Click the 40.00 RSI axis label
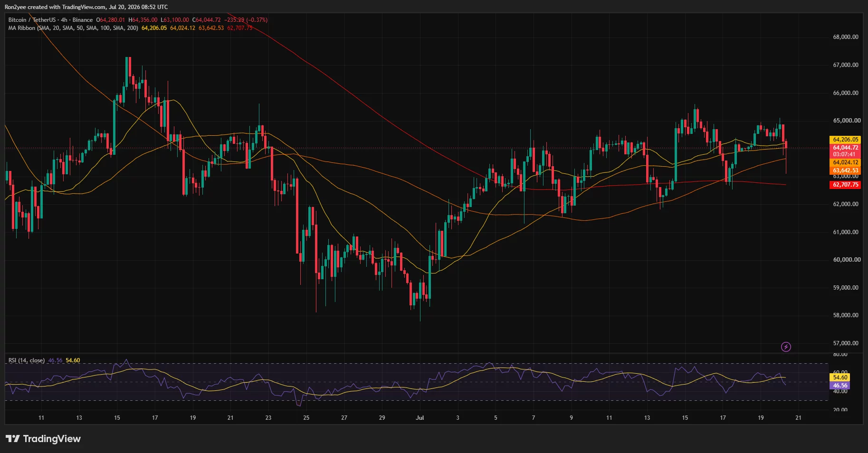Image resolution: width=868 pixels, height=453 pixels. coord(840,391)
